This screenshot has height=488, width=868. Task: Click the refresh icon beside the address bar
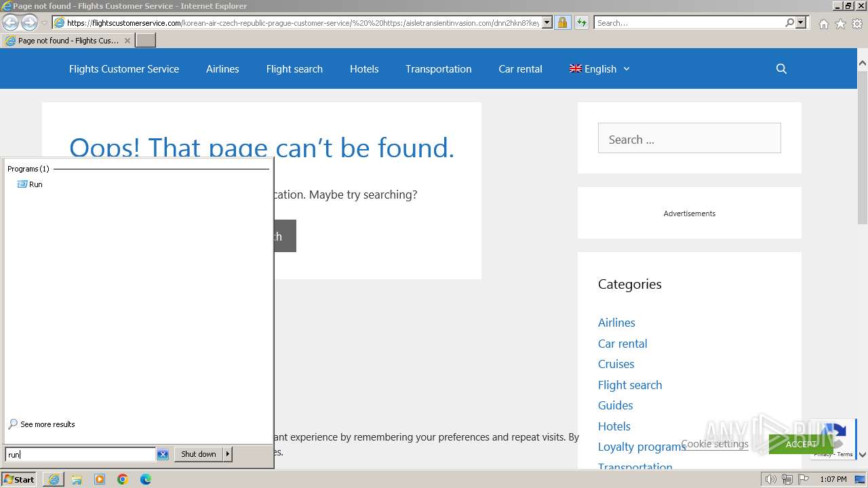(x=581, y=22)
